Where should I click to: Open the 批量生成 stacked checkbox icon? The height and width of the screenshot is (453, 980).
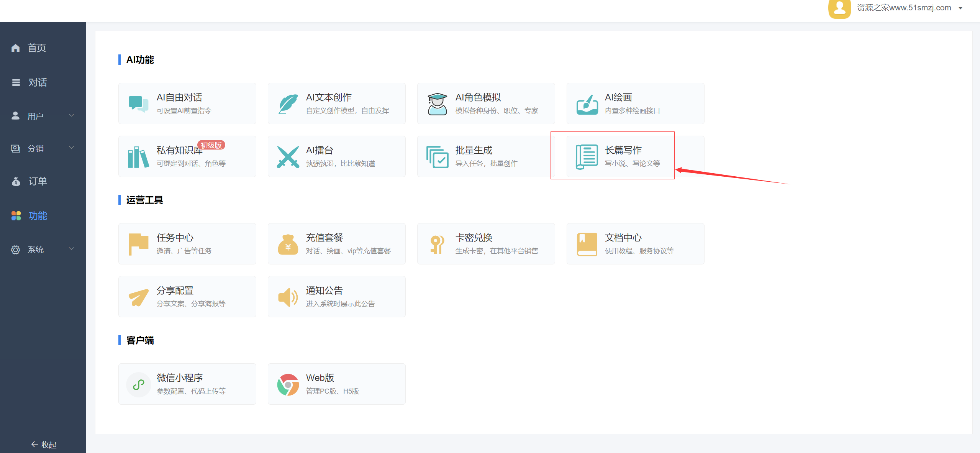click(437, 157)
